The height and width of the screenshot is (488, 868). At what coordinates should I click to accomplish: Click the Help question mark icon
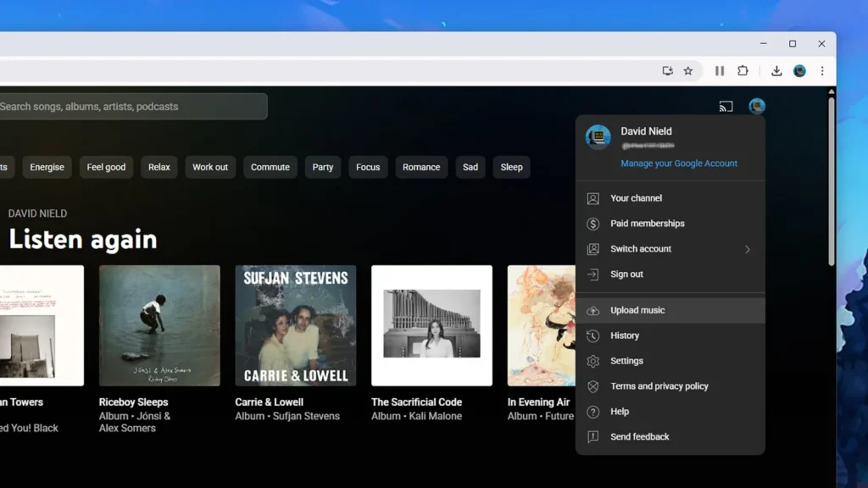click(x=593, y=412)
